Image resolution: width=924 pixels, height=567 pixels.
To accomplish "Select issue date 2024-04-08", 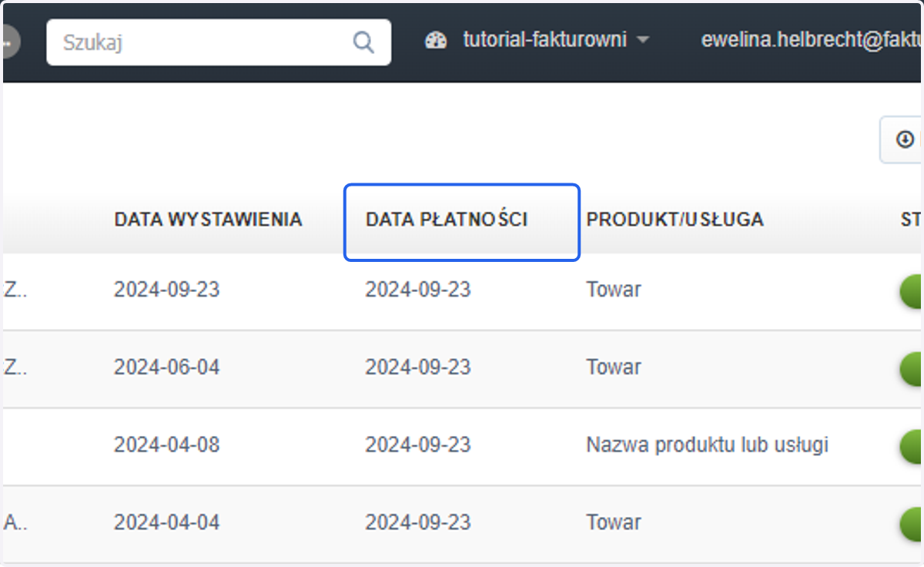I will (x=167, y=445).
